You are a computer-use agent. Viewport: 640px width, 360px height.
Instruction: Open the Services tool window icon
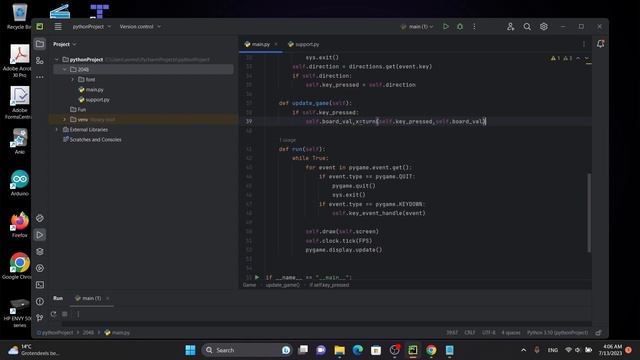point(40,268)
